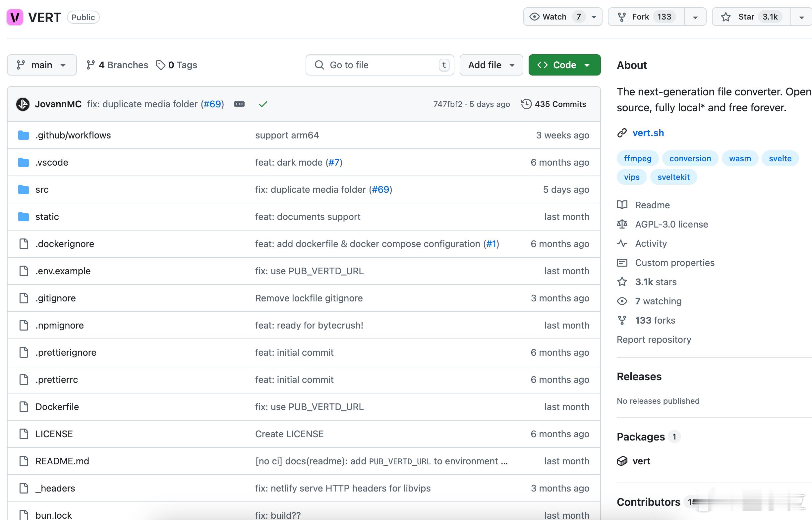Open the green check status icon
This screenshot has width=812, height=520.
coord(263,104)
